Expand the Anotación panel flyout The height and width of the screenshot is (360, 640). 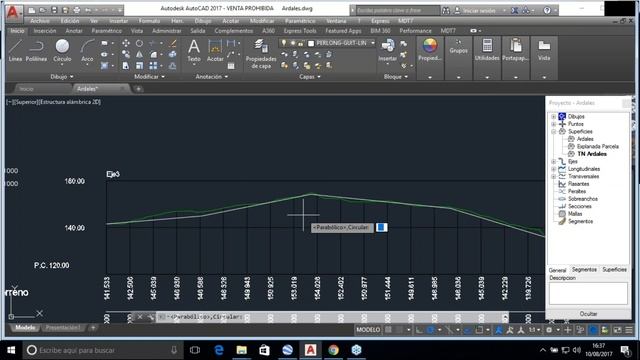point(211,77)
